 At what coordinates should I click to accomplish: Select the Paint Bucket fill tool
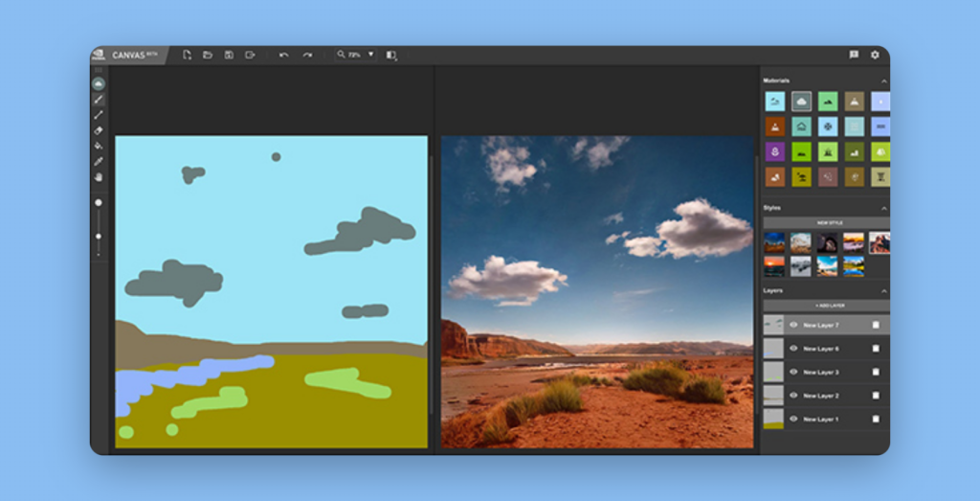(99, 146)
